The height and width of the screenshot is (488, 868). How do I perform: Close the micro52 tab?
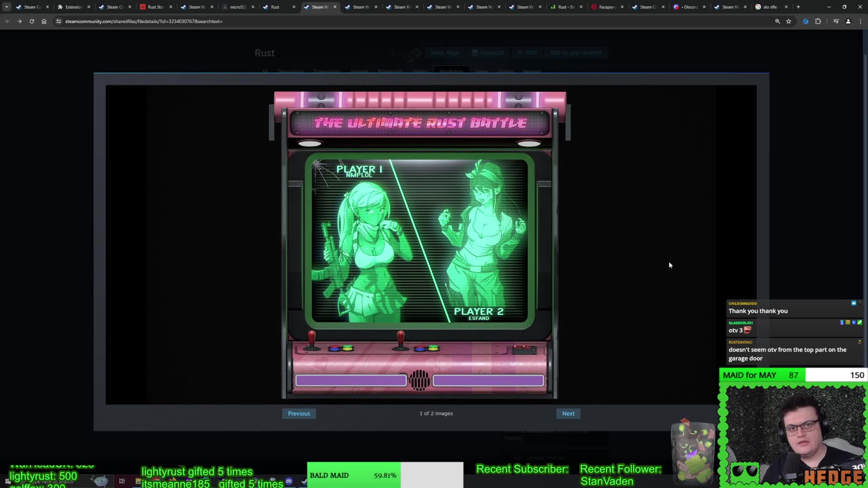(253, 7)
